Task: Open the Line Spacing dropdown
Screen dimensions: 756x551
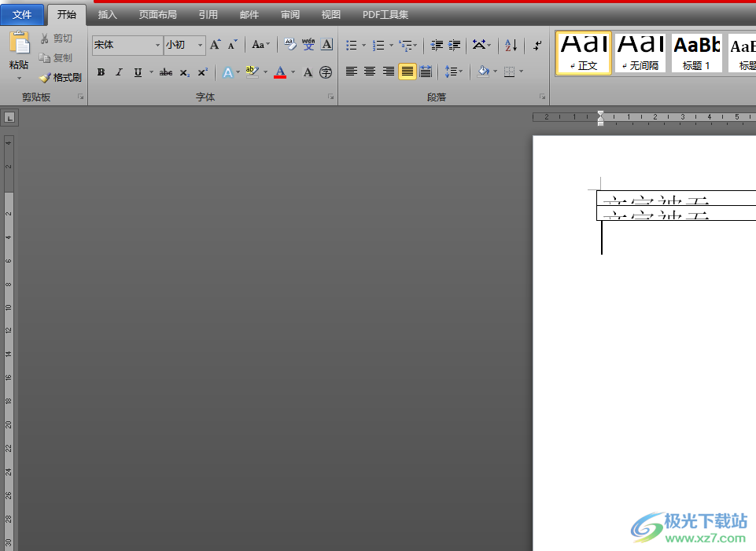Action: (453, 72)
